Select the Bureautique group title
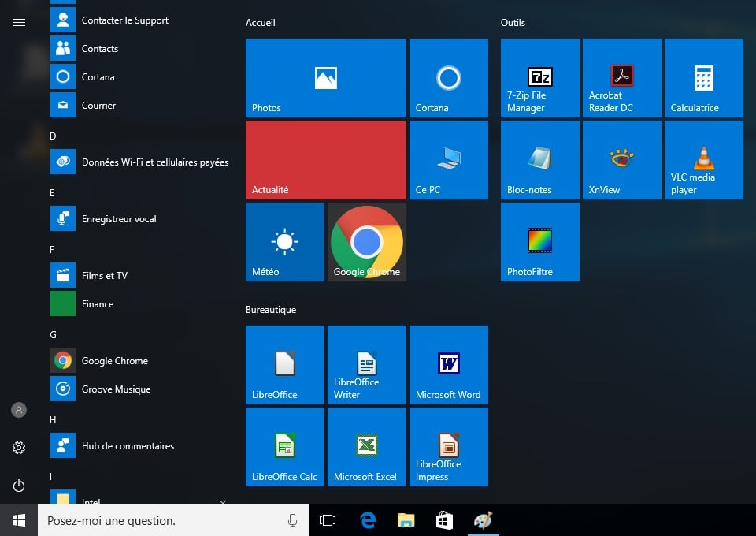The height and width of the screenshot is (536, 756). click(x=271, y=310)
